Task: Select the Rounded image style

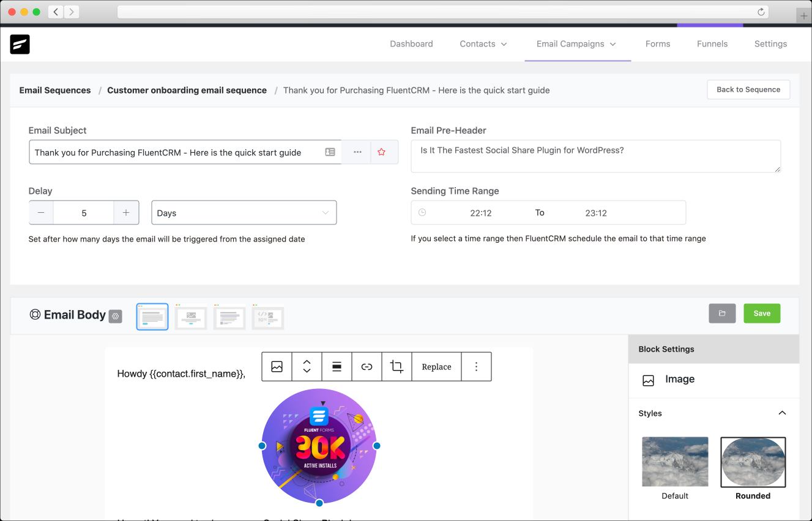Action: [x=753, y=462]
